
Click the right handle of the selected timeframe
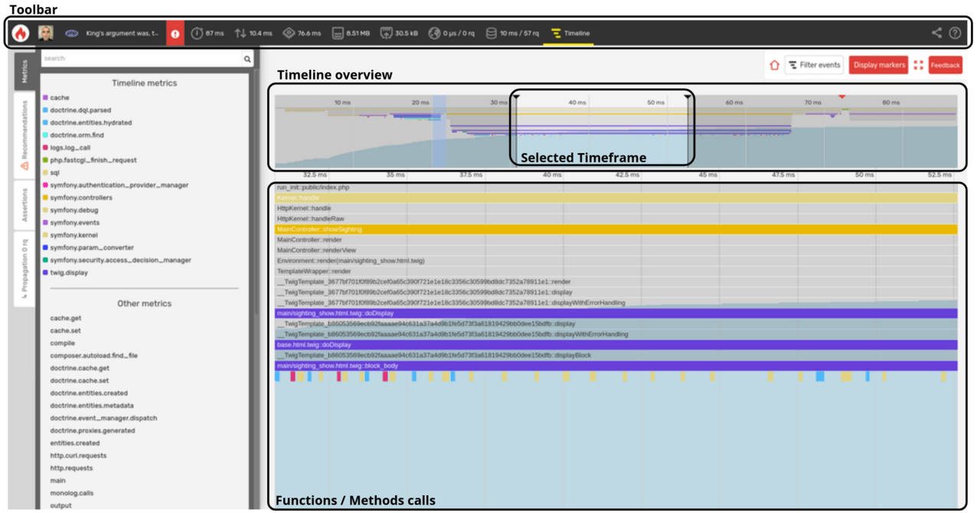pyautogui.click(x=688, y=96)
